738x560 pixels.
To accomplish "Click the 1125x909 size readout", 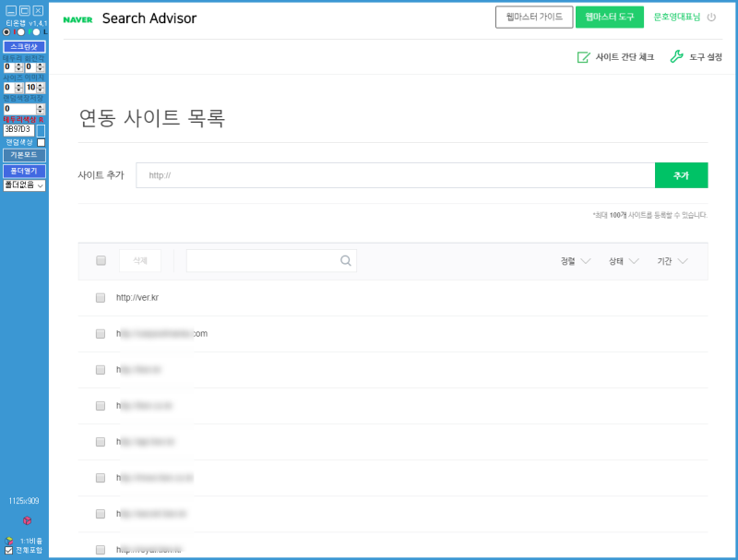I will [24, 501].
